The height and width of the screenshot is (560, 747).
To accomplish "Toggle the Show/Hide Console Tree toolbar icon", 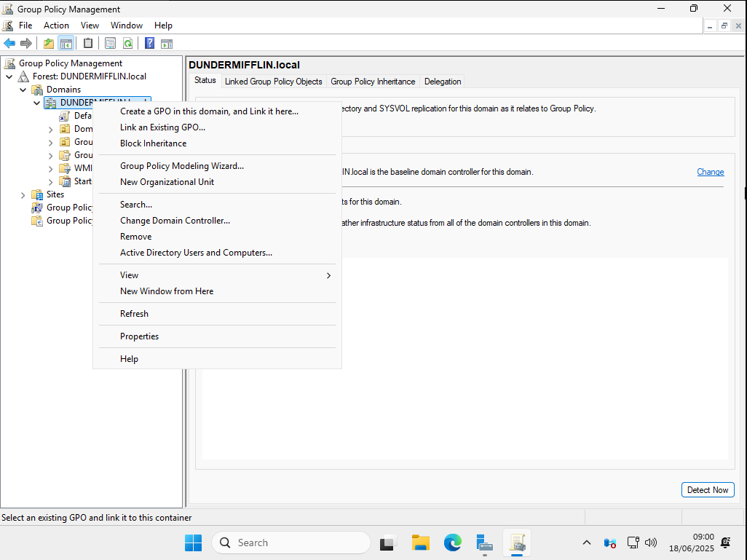I will point(66,44).
